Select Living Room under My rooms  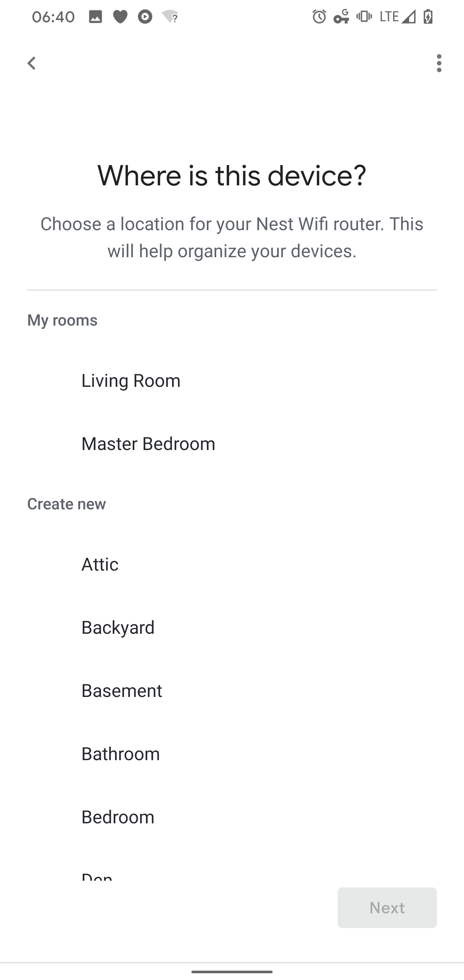click(131, 380)
